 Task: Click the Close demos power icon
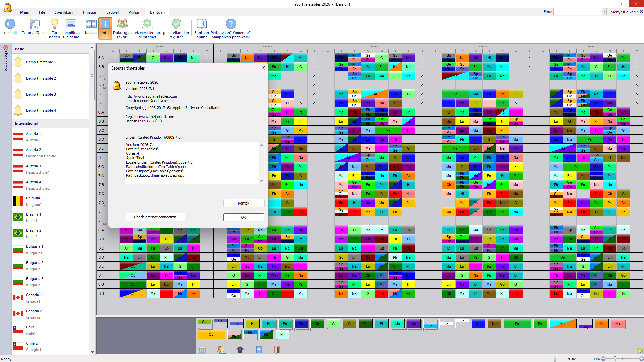tap(6, 48)
